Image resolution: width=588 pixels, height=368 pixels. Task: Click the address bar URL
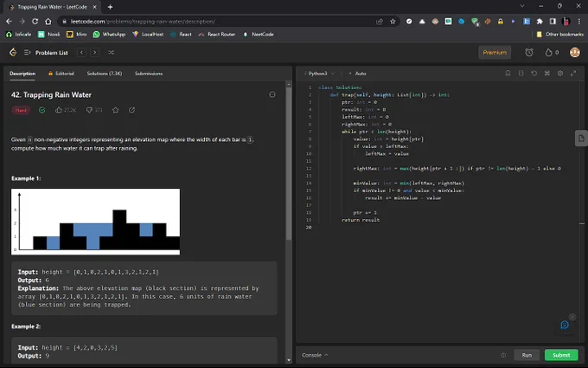pos(143,22)
